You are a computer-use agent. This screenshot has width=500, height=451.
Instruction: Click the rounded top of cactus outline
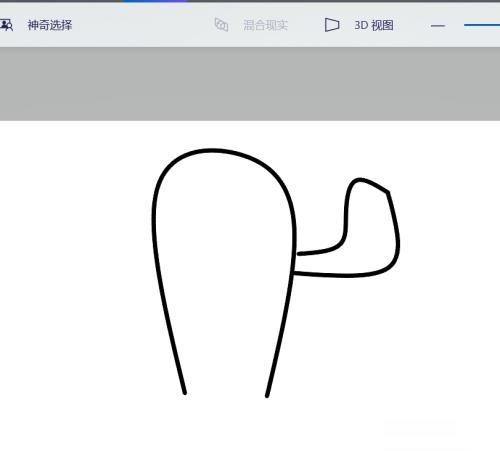click(213, 151)
